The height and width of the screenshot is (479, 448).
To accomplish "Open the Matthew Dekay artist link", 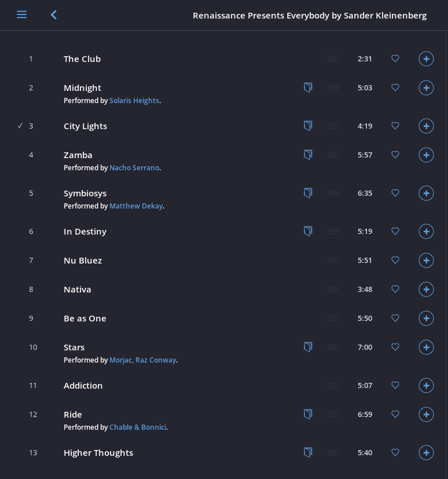I will 136,206.
